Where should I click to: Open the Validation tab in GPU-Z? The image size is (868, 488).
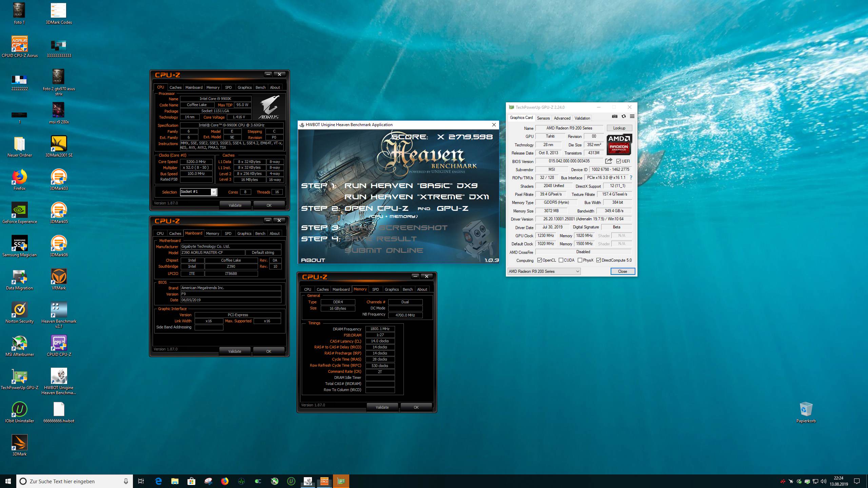pos(582,118)
